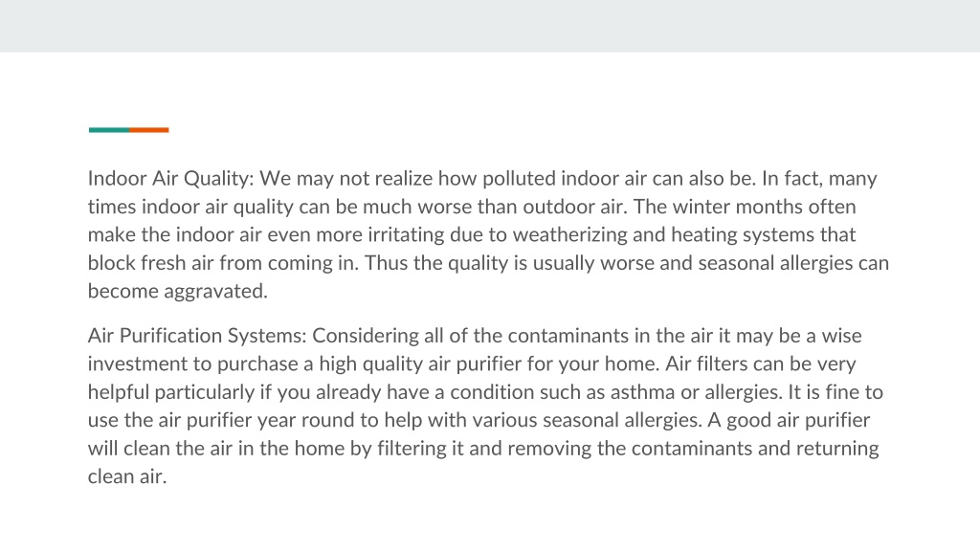
Task: Click the words 'asthma or allergies'
Action: [695, 392]
